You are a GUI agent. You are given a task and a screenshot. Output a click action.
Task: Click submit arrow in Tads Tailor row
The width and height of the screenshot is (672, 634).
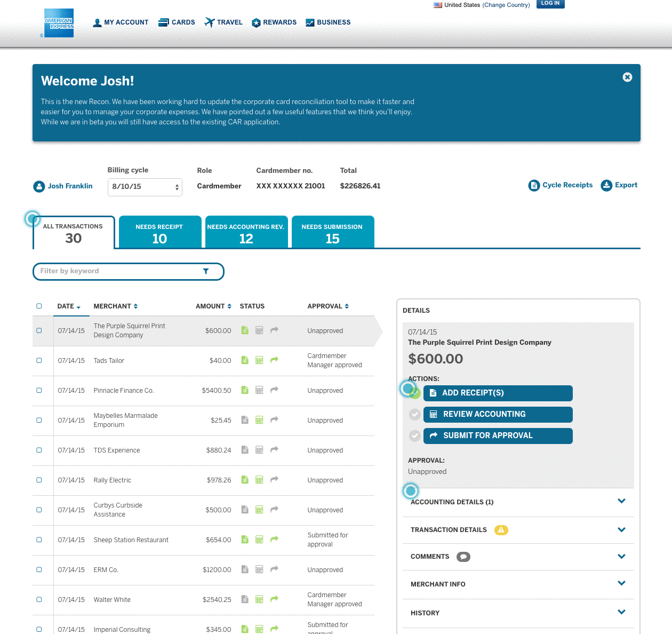coord(274,360)
